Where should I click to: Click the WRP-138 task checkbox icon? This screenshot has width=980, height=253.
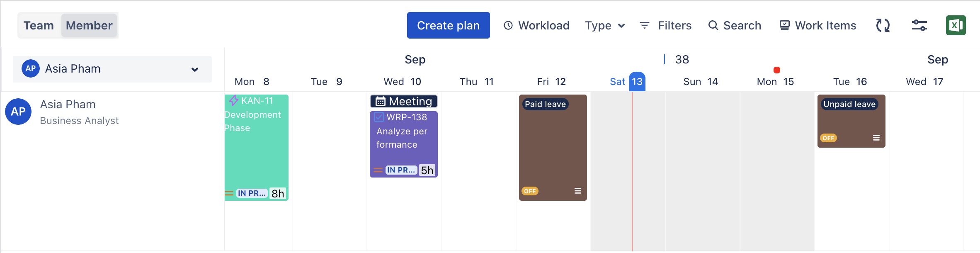379,117
